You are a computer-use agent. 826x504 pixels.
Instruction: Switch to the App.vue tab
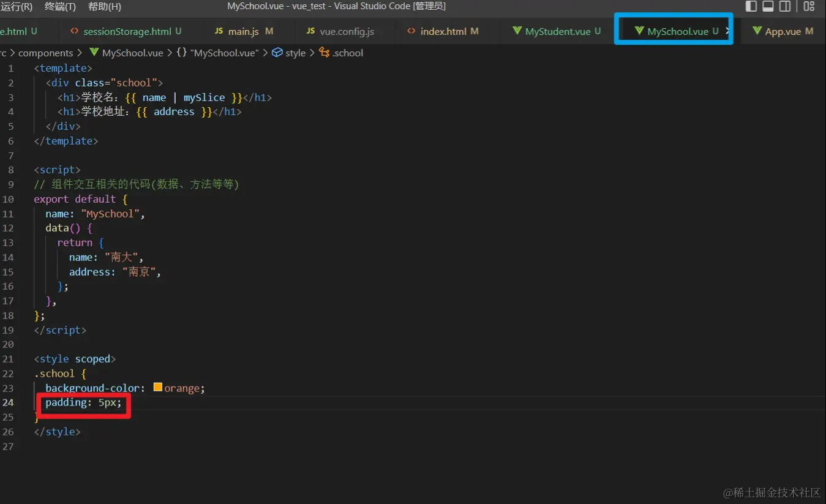[x=783, y=31]
